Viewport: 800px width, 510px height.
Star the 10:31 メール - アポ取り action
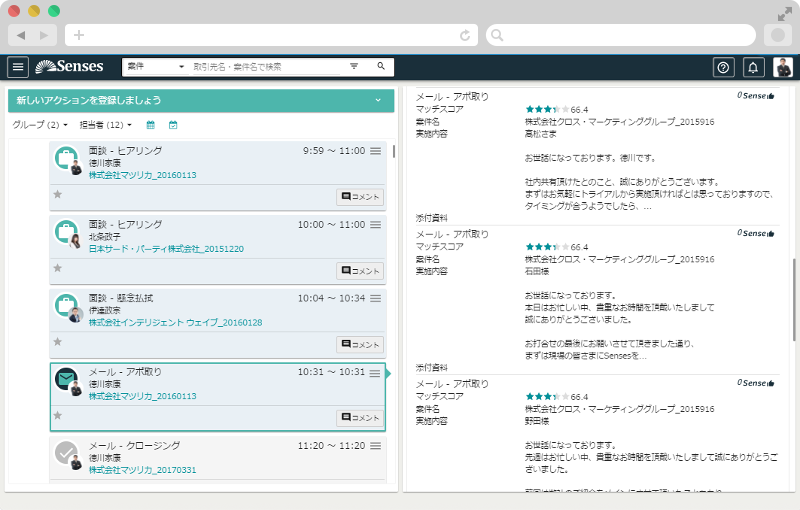pyautogui.click(x=58, y=416)
